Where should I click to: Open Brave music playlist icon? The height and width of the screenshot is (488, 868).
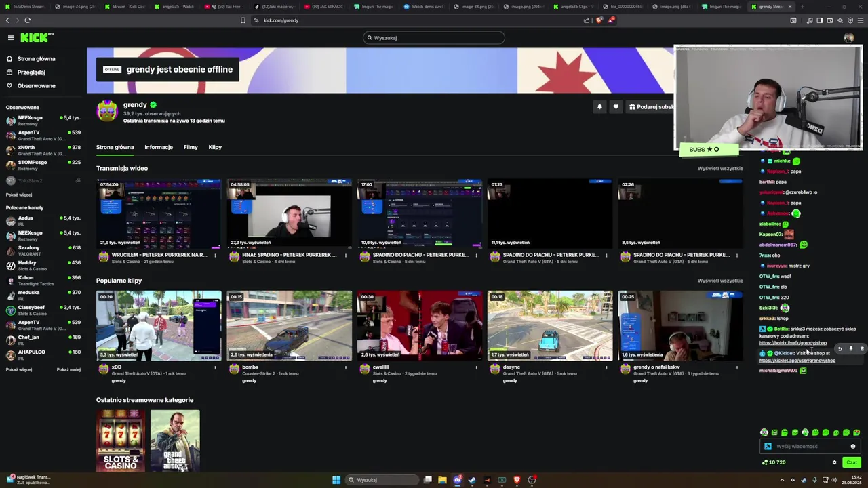(x=810, y=20)
